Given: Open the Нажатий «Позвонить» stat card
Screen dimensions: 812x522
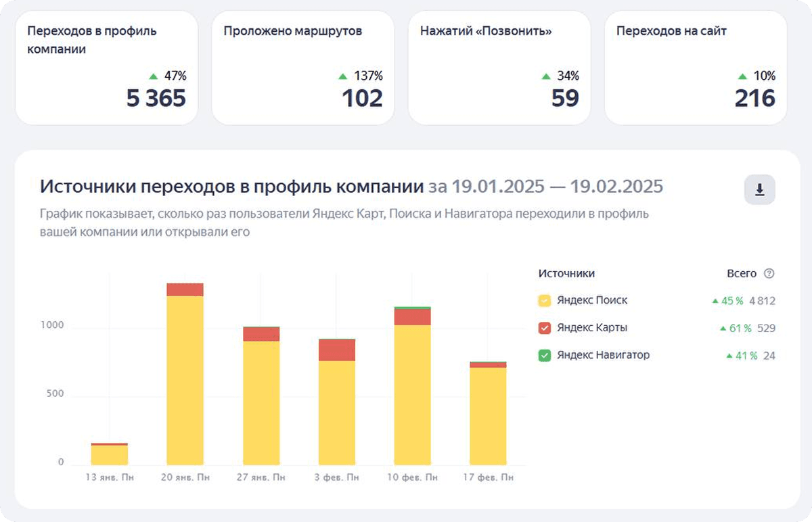Looking at the screenshot, I should pos(499,68).
